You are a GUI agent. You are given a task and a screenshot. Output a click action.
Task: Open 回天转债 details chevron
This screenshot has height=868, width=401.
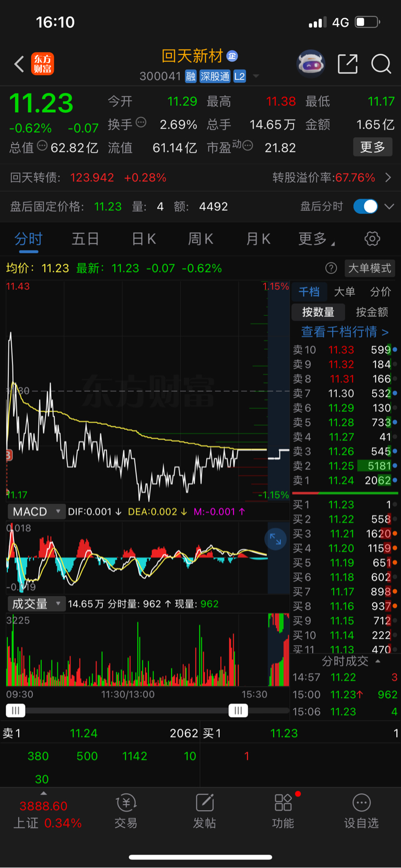click(388, 177)
